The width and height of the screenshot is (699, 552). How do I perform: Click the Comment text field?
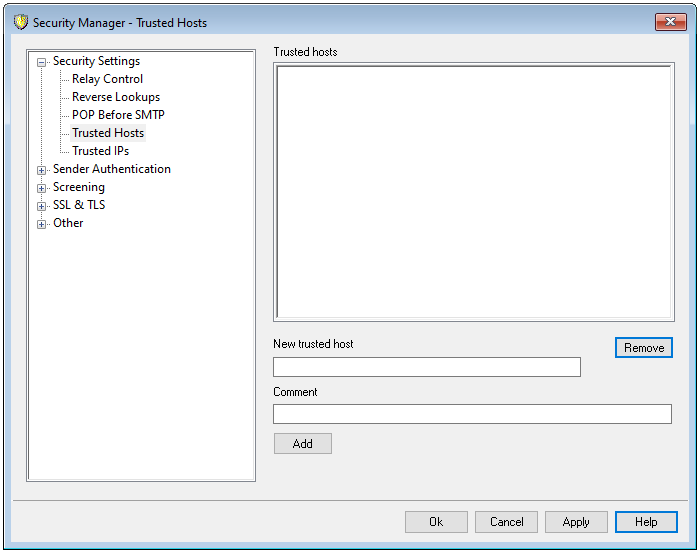click(472, 414)
